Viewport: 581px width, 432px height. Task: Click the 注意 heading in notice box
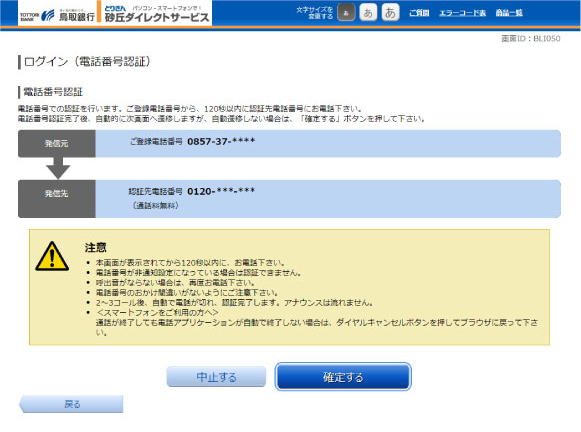[x=96, y=247]
